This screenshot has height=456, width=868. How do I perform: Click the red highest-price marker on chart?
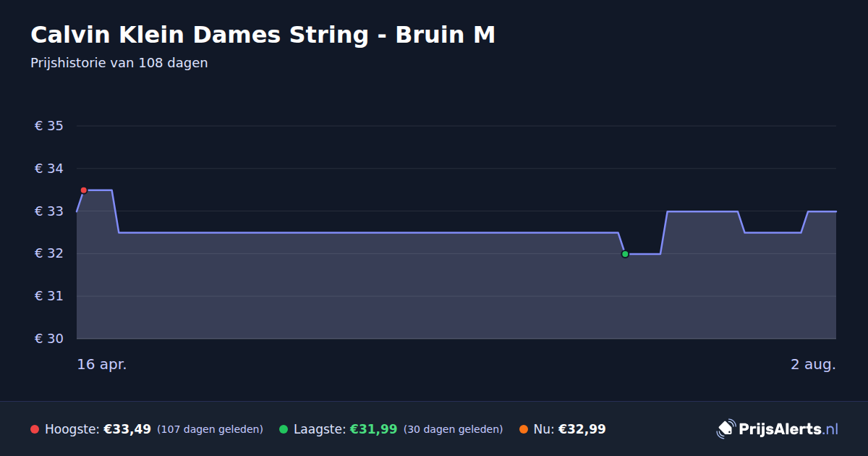point(84,190)
